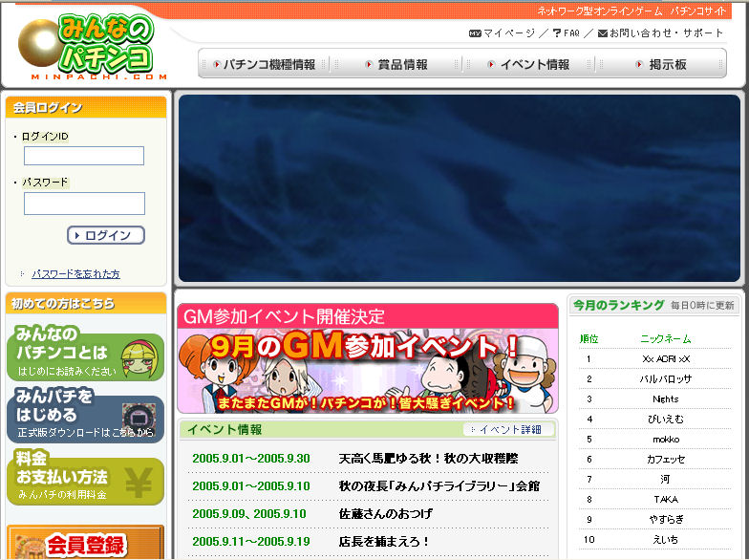749x560 pixels.
Task: Focus the ログインID input field
Action: point(84,156)
